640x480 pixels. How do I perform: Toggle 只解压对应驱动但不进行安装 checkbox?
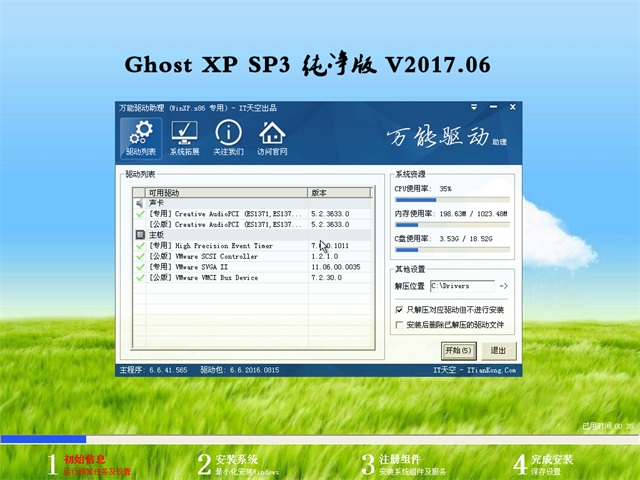[x=399, y=310]
